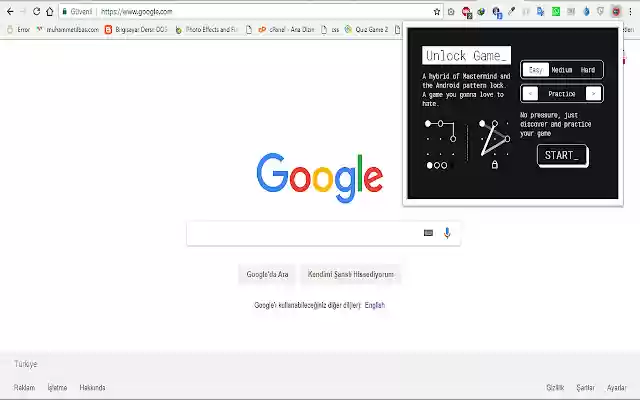Open the shield clock extension icon
The image size is (640, 400).
pos(600,12)
